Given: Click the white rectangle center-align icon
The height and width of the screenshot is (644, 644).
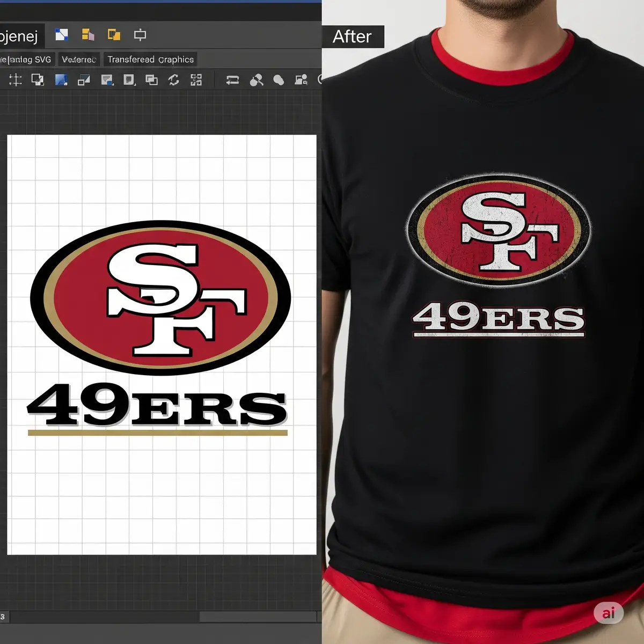Looking at the screenshot, I should coord(140,35).
